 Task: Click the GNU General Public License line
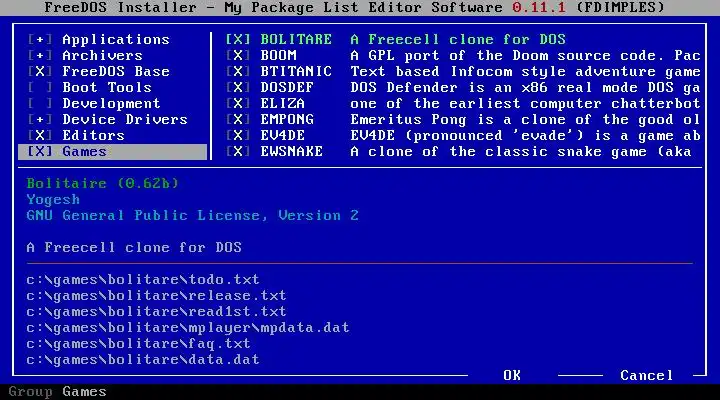point(192,215)
